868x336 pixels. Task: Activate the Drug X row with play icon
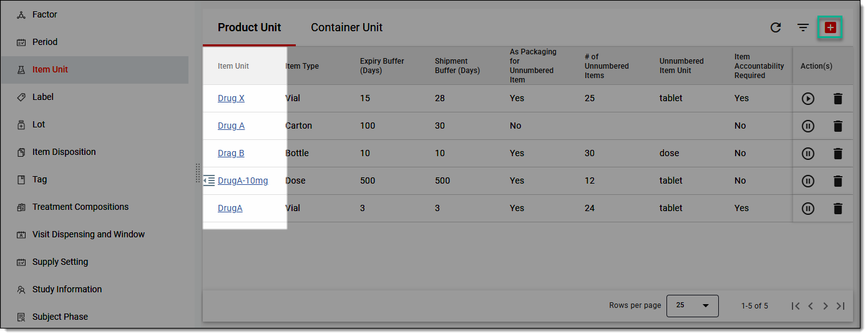click(x=808, y=99)
